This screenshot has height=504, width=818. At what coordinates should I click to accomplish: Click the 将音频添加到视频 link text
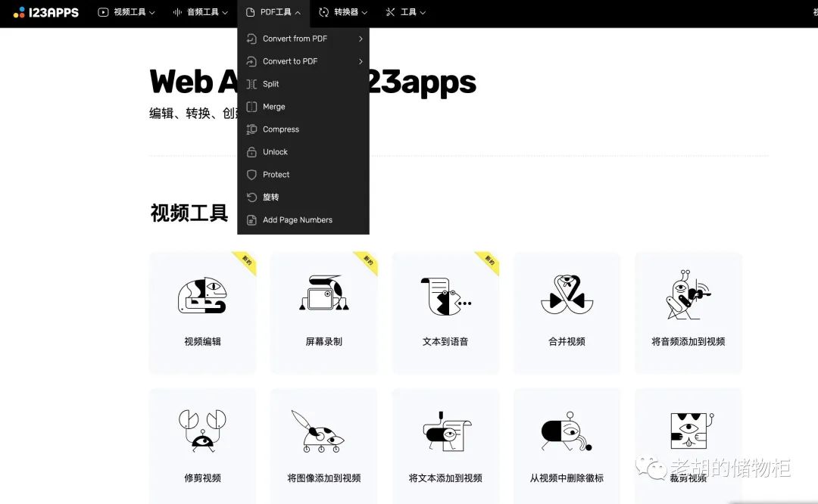click(x=688, y=342)
